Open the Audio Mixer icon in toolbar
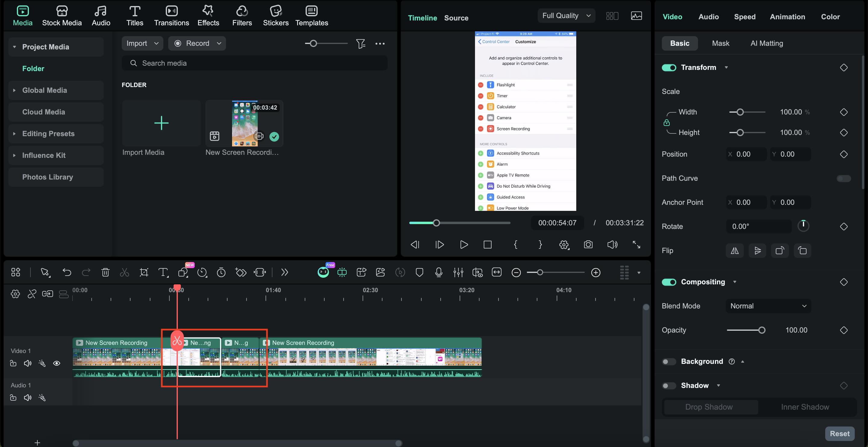This screenshot has height=447, width=868. [458, 272]
